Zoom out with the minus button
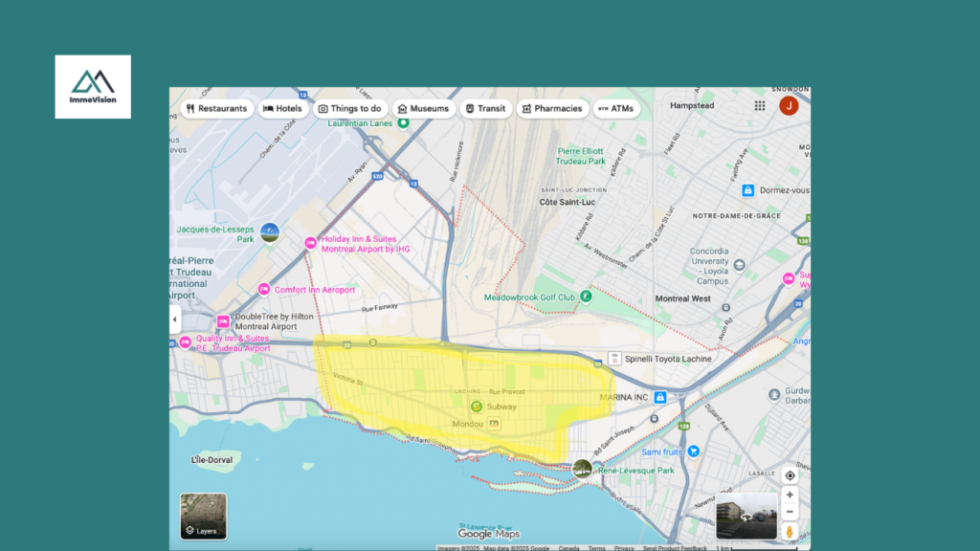Viewport: 980px width, 551px height. point(790,512)
